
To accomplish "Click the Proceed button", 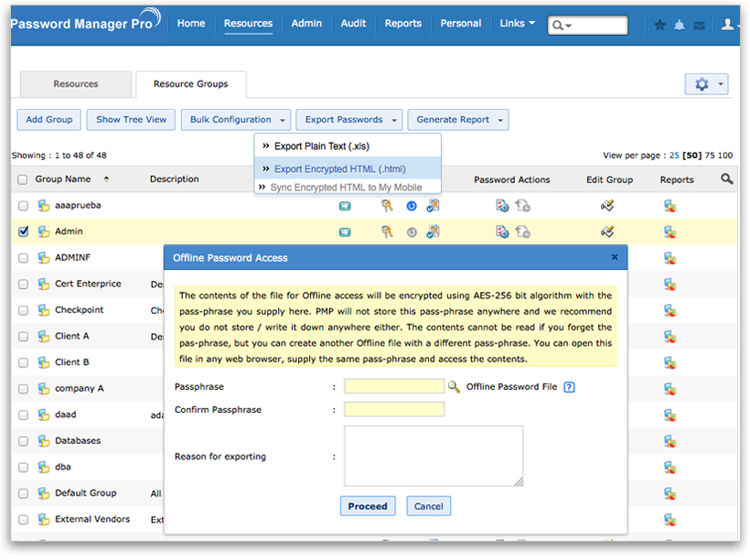I will (x=368, y=506).
